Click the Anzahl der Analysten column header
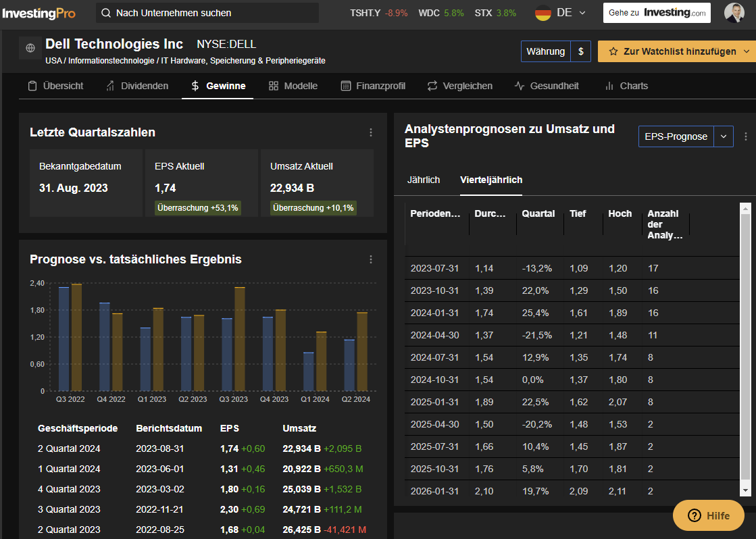This screenshot has height=539, width=756. coord(665,224)
